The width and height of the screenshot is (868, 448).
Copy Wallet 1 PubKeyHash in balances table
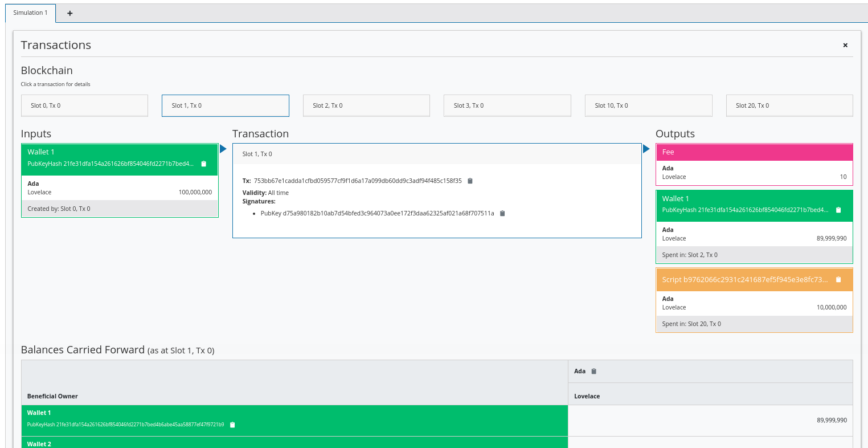232,425
